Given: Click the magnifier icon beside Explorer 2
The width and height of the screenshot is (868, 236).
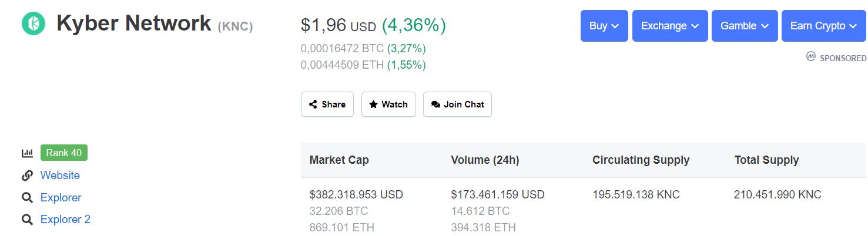Looking at the screenshot, I should pos(27,220).
